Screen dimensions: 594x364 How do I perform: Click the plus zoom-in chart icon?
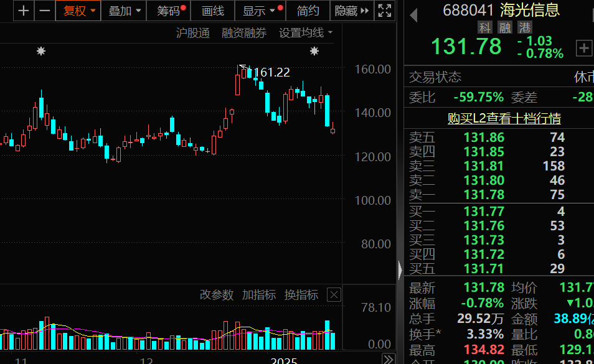24,11
